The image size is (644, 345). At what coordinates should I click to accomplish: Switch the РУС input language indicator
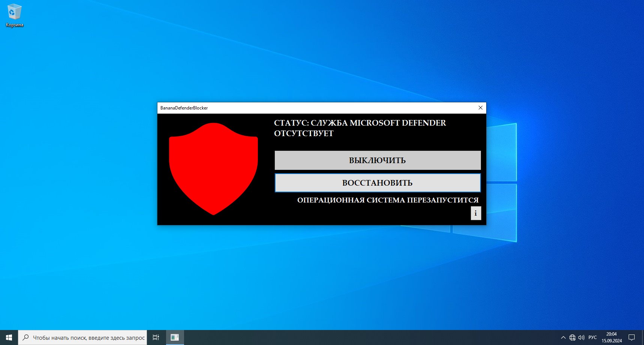point(593,337)
